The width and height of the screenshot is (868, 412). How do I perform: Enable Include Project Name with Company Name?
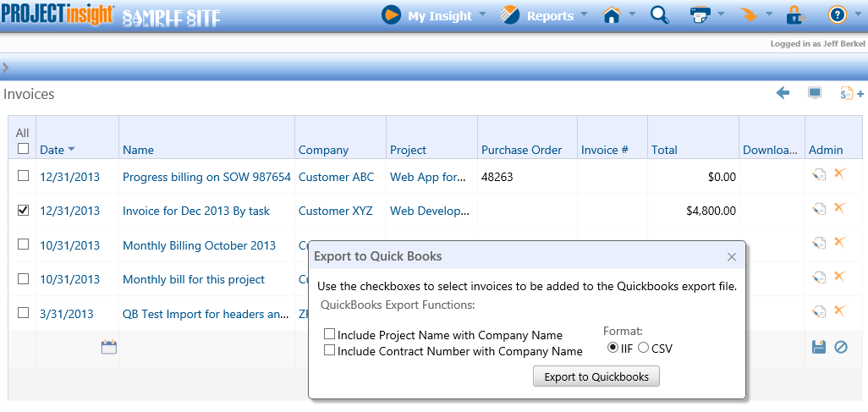(x=329, y=334)
